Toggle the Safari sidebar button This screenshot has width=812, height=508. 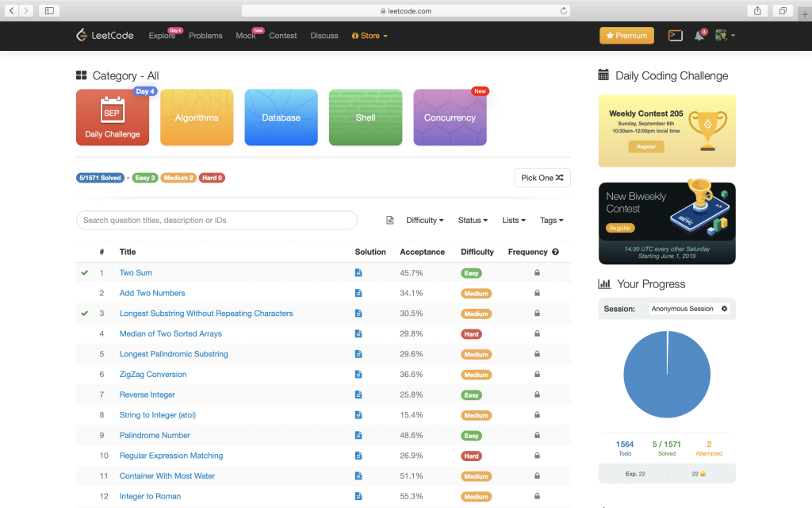tap(49, 10)
